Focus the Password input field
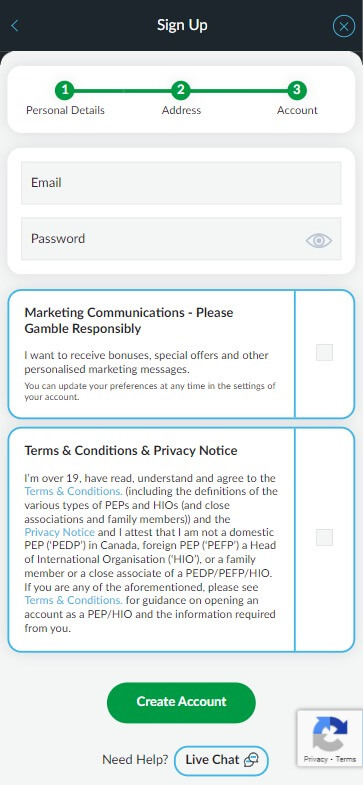Viewport: 363px width, 785px height. pyautogui.click(x=181, y=239)
